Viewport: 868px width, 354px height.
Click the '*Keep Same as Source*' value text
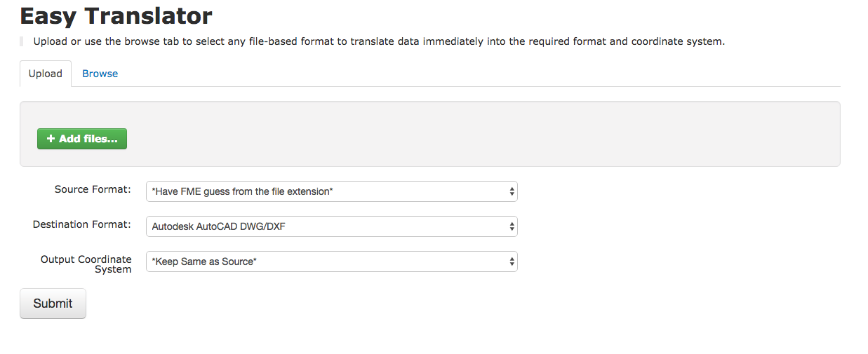[204, 261]
